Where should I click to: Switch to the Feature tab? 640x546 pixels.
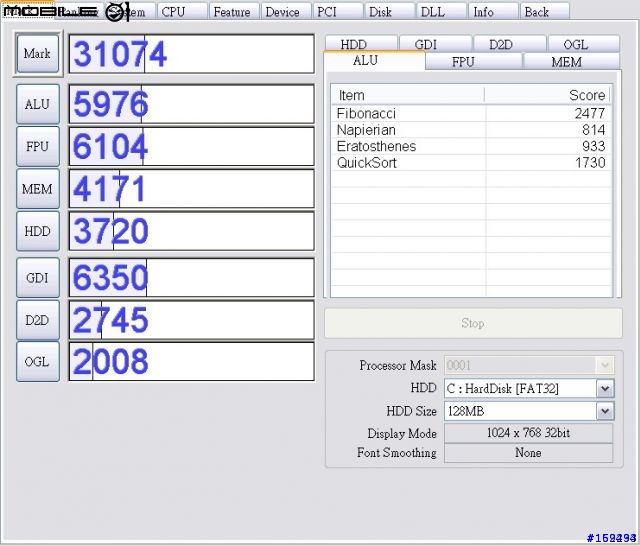234,11
